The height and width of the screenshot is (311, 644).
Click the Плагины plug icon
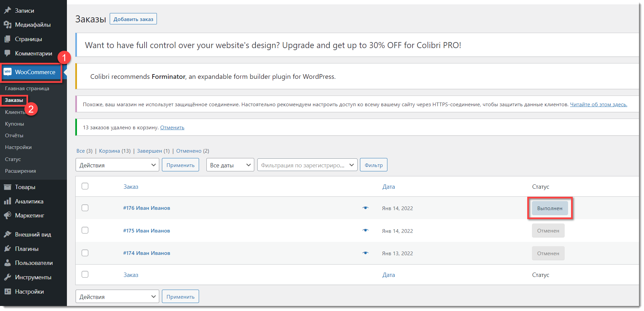(x=7, y=249)
